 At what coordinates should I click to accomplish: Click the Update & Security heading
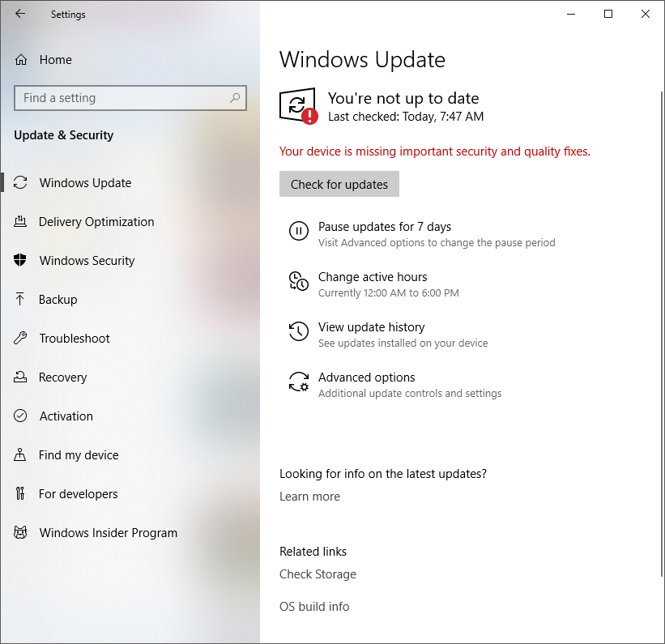pos(64,135)
